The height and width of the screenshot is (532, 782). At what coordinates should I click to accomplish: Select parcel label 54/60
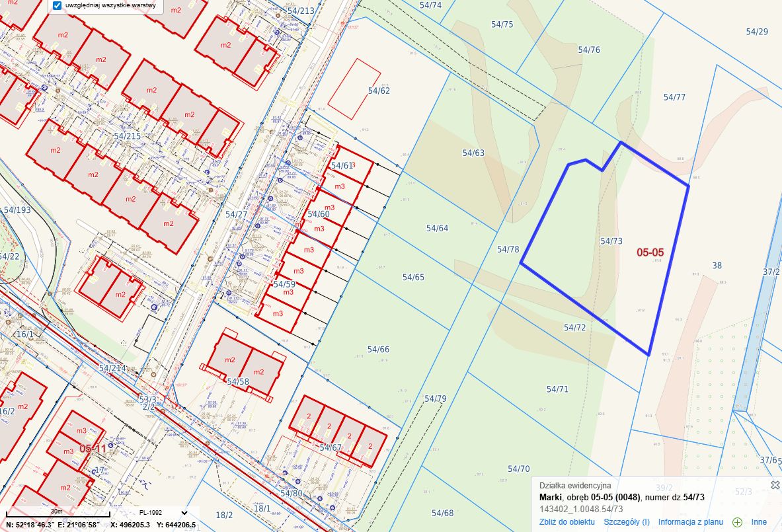click(x=318, y=214)
